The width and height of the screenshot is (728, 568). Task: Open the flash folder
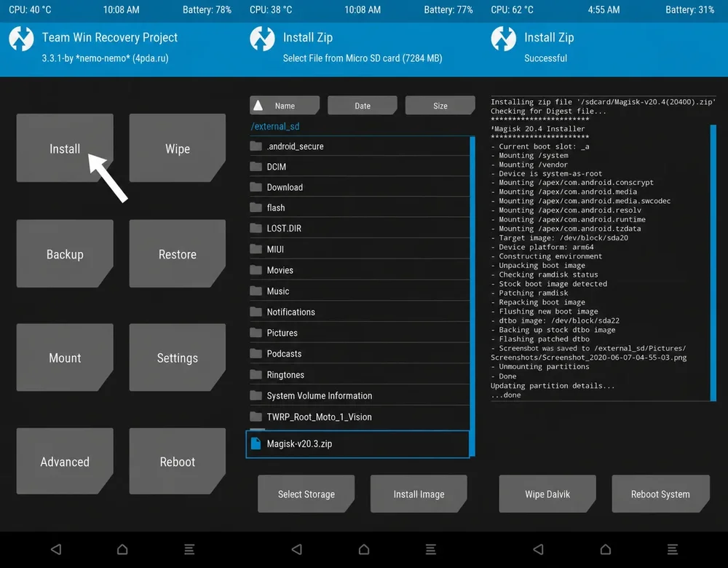(360, 208)
